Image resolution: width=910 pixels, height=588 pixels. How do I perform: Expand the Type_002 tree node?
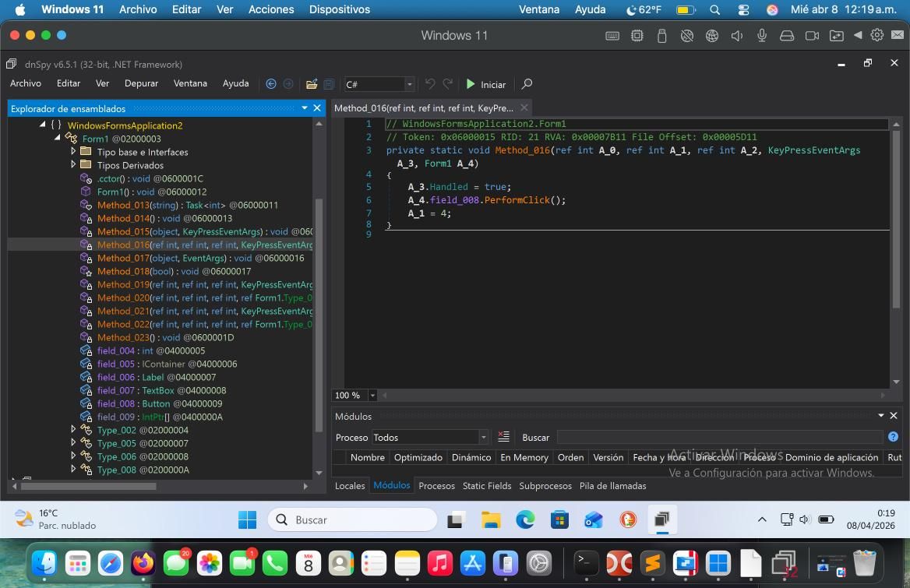pos(74,430)
